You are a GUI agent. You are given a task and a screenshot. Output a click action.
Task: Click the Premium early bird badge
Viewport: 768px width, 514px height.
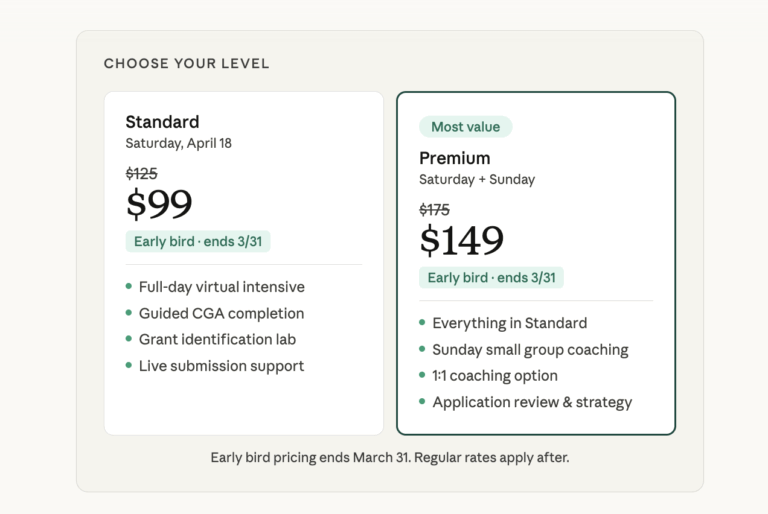(491, 277)
